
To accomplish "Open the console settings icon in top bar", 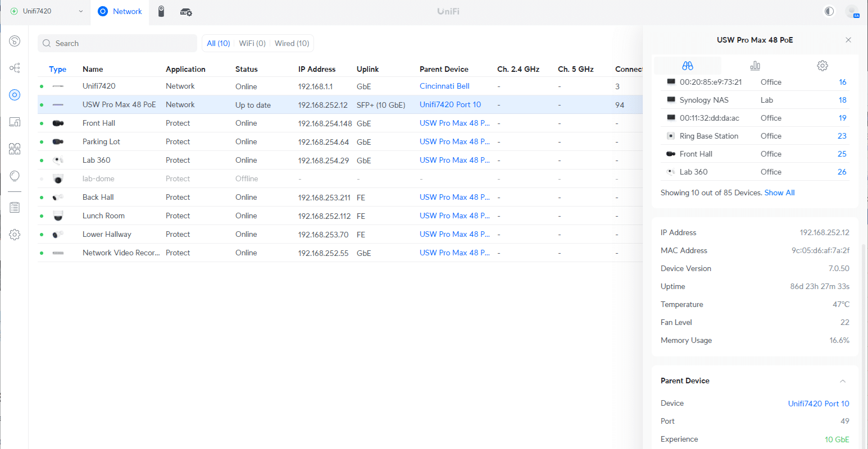I will tap(186, 11).
